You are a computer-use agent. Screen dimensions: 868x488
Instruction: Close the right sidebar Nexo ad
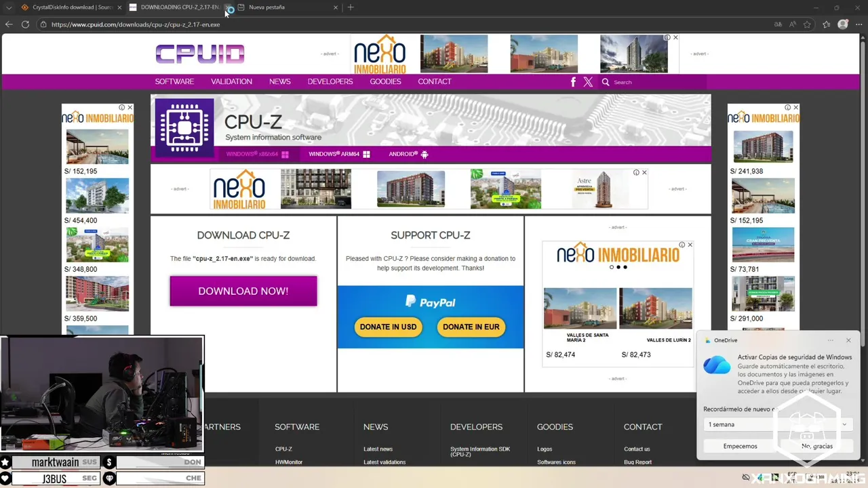point(796,108)
